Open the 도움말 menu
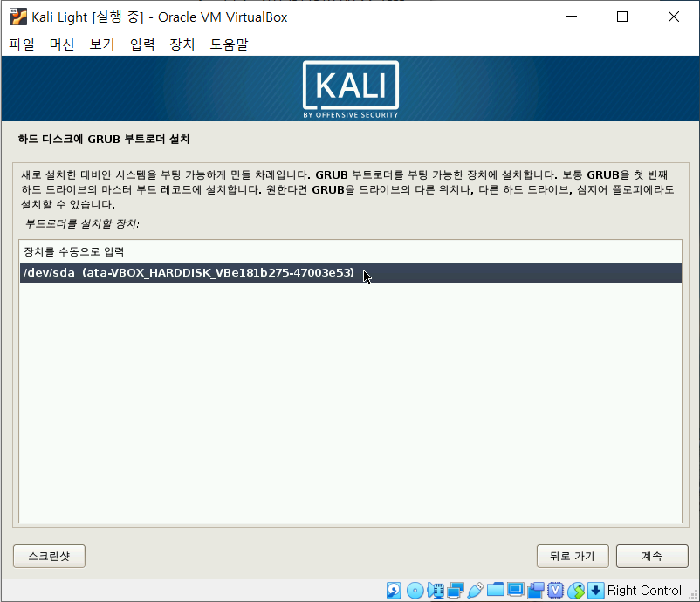The height and width of the screenshot is (602, 700). pos(229,44)
